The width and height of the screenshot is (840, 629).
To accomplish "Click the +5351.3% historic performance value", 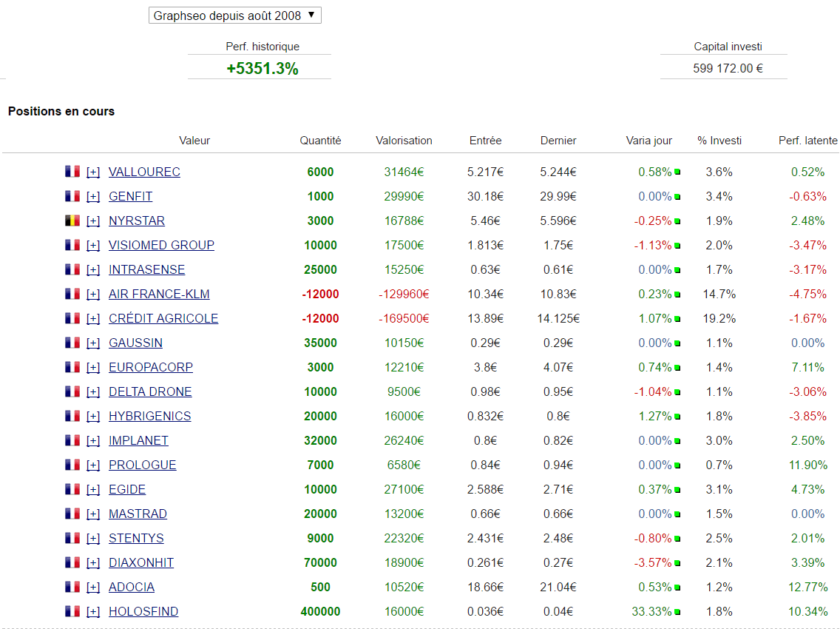I will click(262, 69).
